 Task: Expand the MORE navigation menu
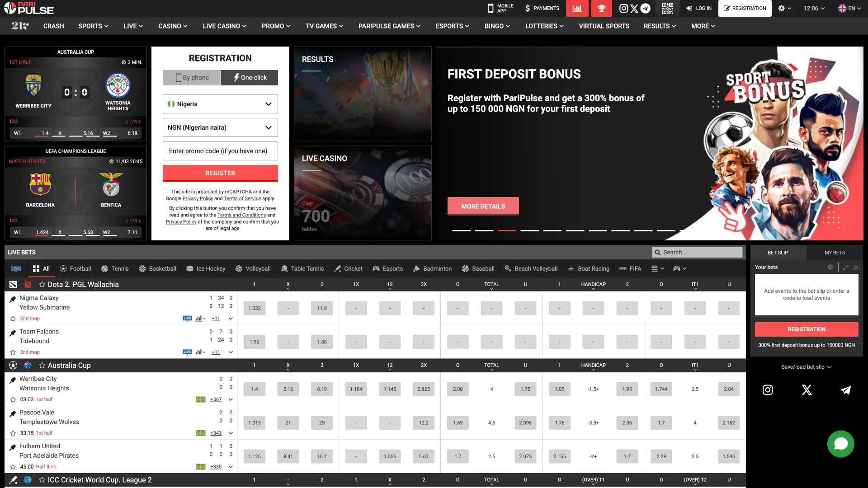click(x=703, y=26)
